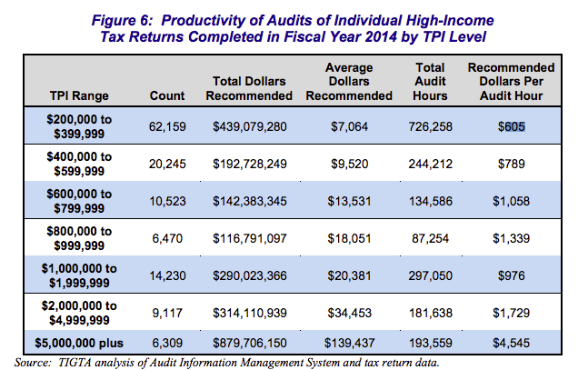Click the TIGTA source note text
The width and height of the screenshot is (588, 370).
(x=225, y=361)
